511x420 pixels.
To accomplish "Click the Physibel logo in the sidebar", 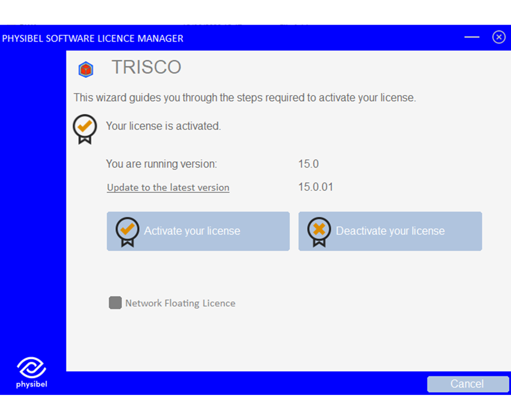I will (32, 372).
